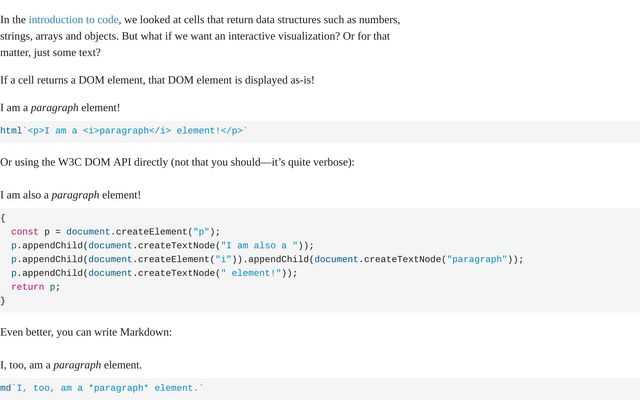The image size is (640, 400).
Task: Click the closing curly brace of the code block
Action: [x=3, y=301]
